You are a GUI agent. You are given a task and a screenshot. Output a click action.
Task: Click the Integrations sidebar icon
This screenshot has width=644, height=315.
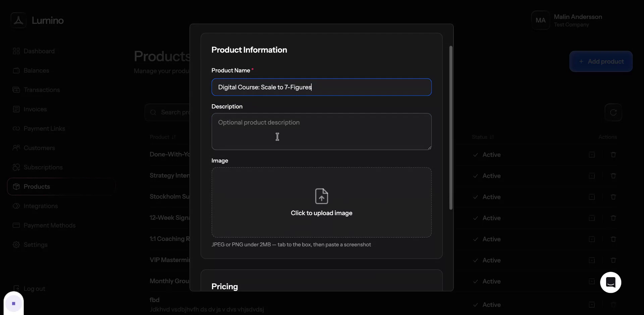[16, 206]
